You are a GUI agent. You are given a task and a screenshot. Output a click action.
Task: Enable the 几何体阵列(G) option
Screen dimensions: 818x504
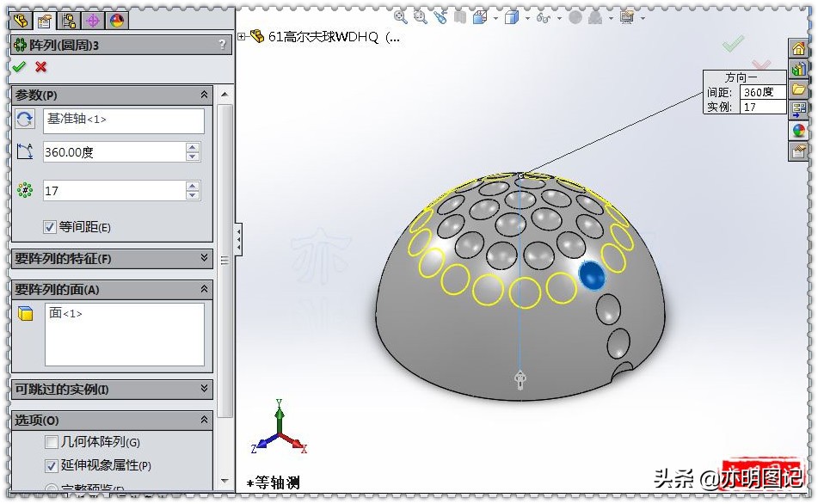[50, 441]
